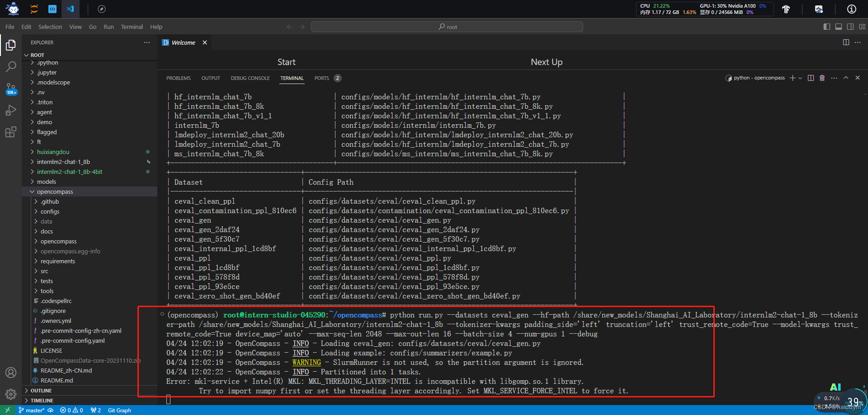
Task: Switch to the DEBUG CONSOLE tab
Action: tap(250, 78)
